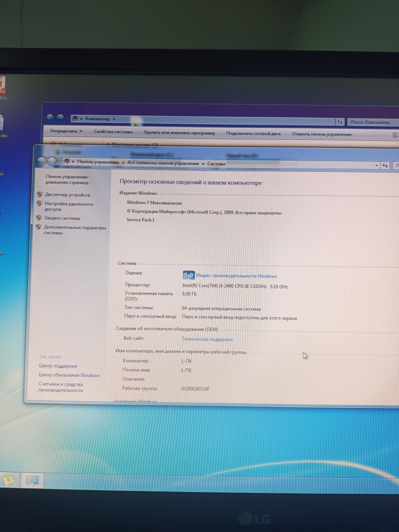Click Подключить сетевой диск button
Viewport: 399px width, 532px height.
click(x=254, y=133)
